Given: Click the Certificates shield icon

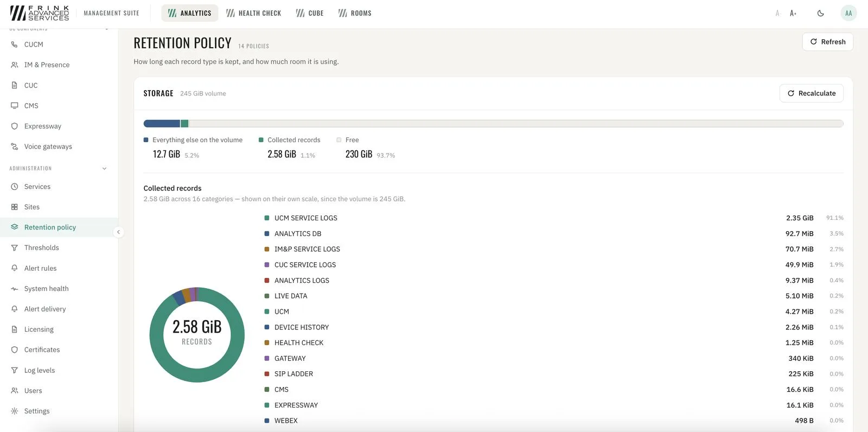Looking at the screenshot, I should click(15, 350).
